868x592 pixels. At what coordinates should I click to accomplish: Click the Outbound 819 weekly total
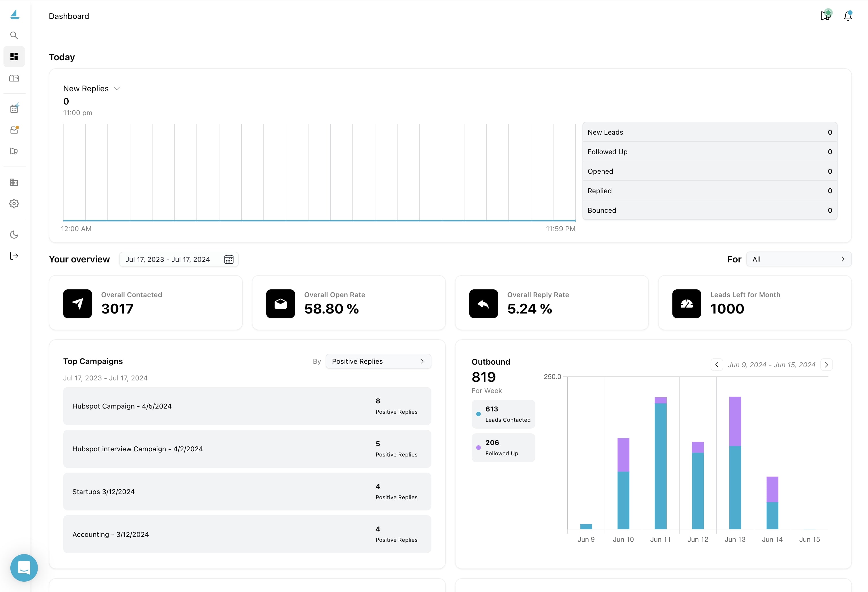coord(484,377)
